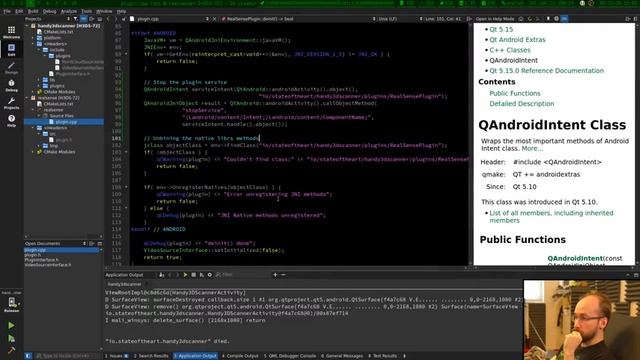
Task: Go forward in editor navigation history
Action: click(116, 19)
